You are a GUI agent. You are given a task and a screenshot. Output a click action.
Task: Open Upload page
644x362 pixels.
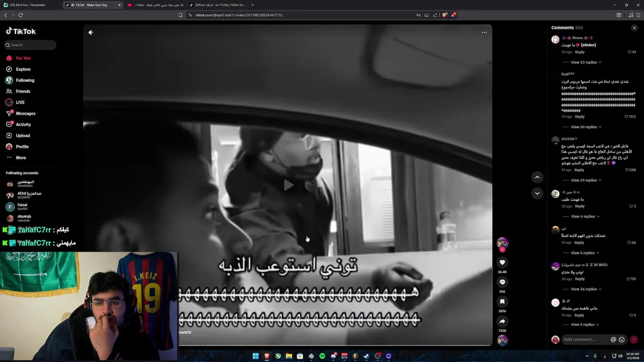click(x=18, y=136)
